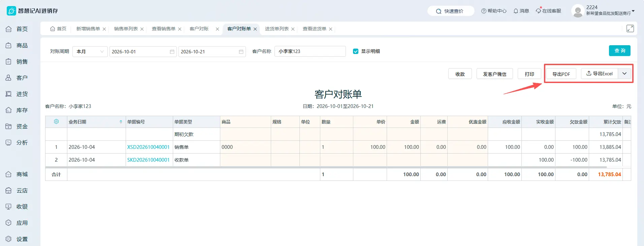The width and height of the screenshot is (644, 246).
Task: Open the 应用 sidebar section
Action: (x=17, y=223)
